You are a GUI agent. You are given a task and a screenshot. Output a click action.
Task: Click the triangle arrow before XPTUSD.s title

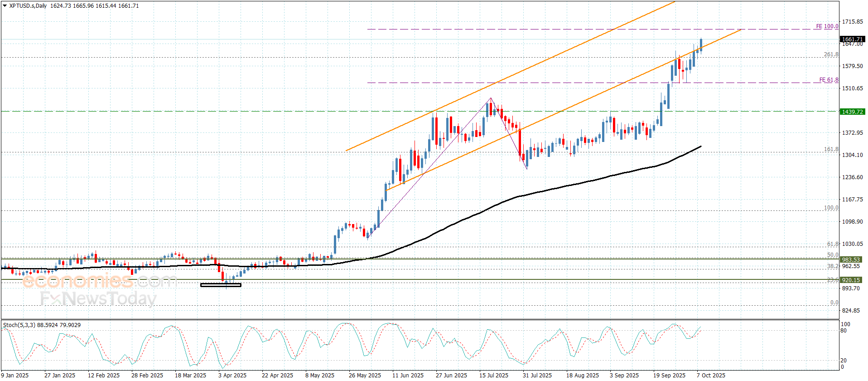coord(5,6)
